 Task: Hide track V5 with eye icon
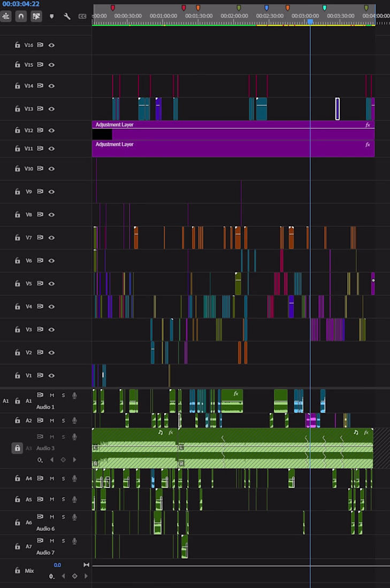[x=51, y=284]
